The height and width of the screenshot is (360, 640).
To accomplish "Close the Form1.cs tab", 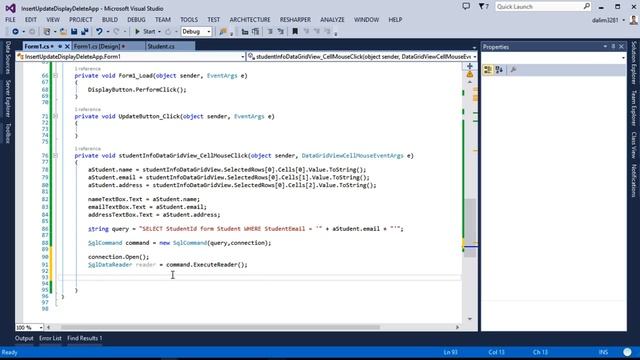I will tap(67, 47).
